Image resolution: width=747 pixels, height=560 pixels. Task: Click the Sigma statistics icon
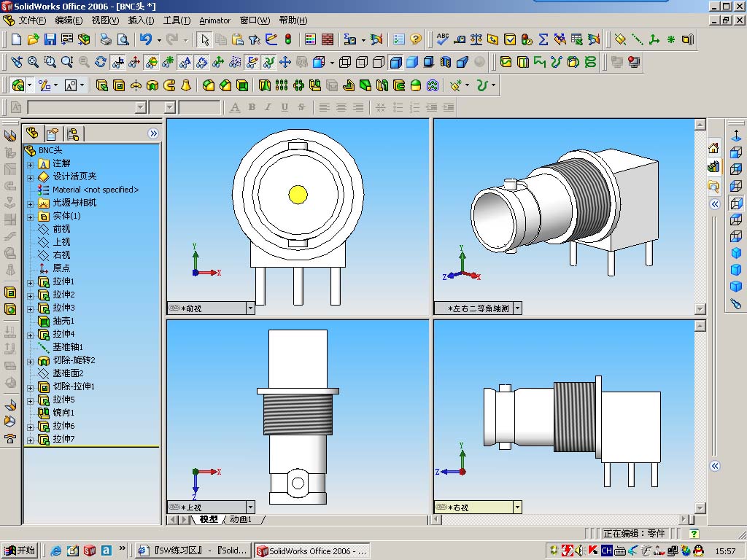pos(543,39)
